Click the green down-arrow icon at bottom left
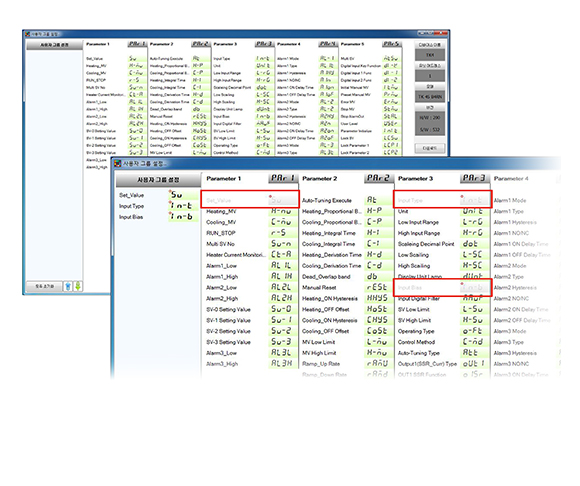 coord(78,286)
